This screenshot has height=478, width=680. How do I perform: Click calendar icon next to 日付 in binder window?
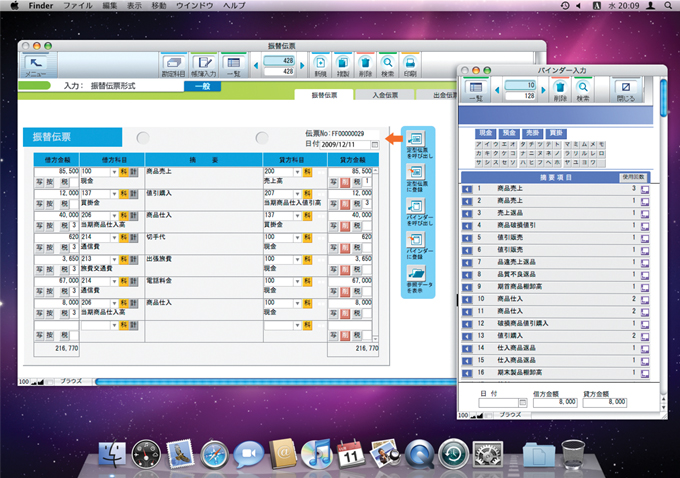[x=523, y=403]
